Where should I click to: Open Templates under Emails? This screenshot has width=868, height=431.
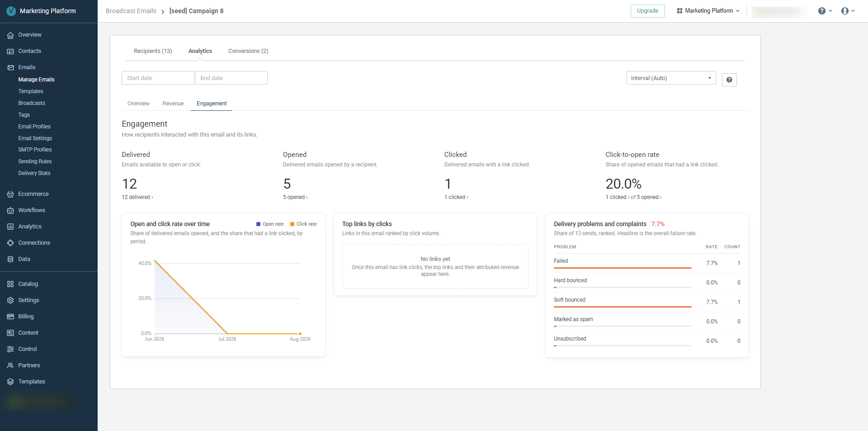[x=31, y=91]
